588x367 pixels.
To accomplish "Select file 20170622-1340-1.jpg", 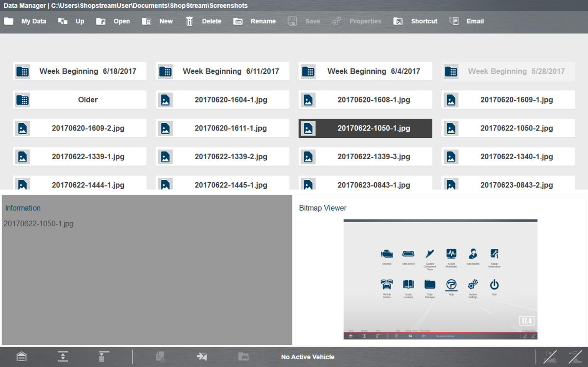I will pos(508,157).
